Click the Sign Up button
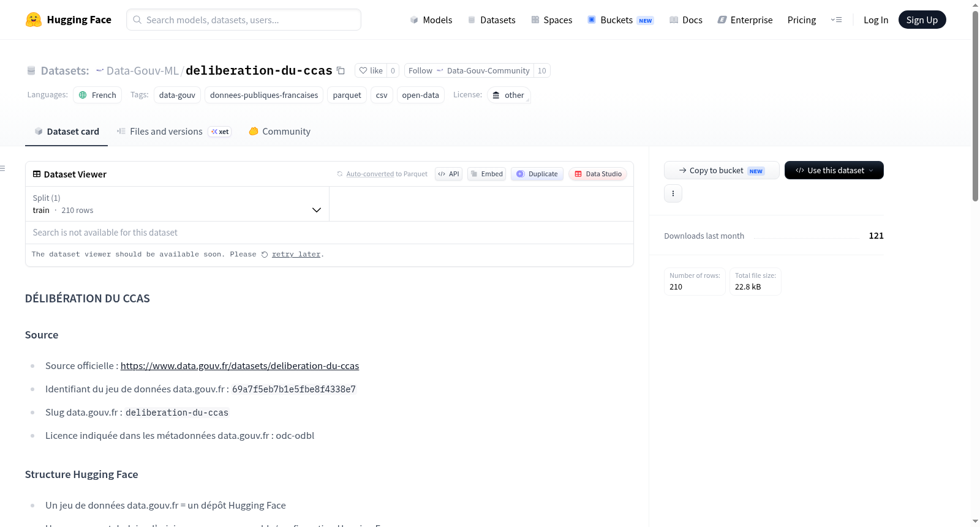Image resolution: width=980 pixels, height=527 pixels. 922,20
